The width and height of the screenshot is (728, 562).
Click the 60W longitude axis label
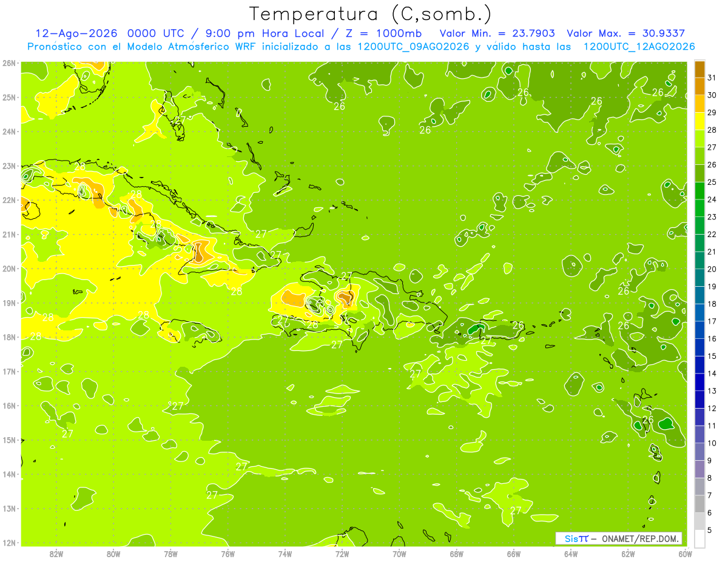click(685, 554)
